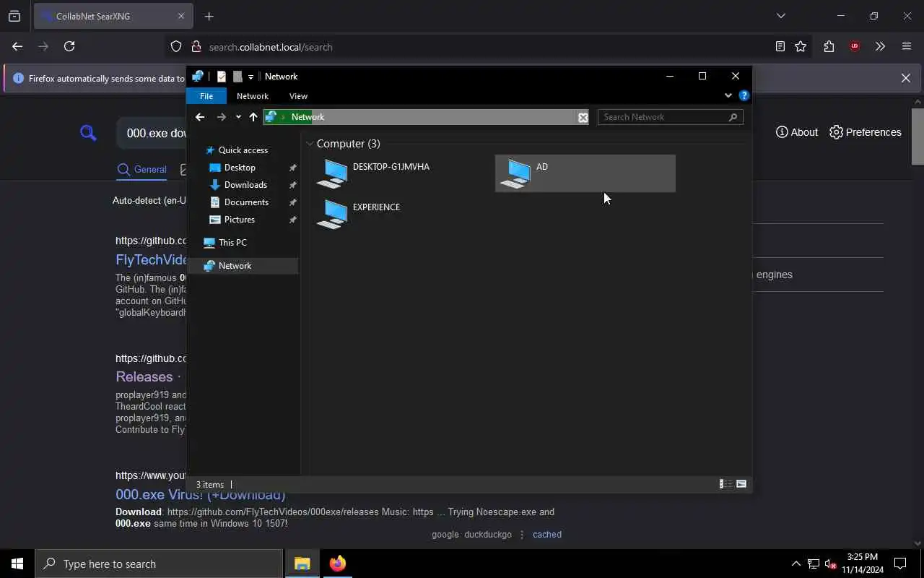Select This PC in navigation pane
This screenshot has height=578, width=924.
pos(232,243)
